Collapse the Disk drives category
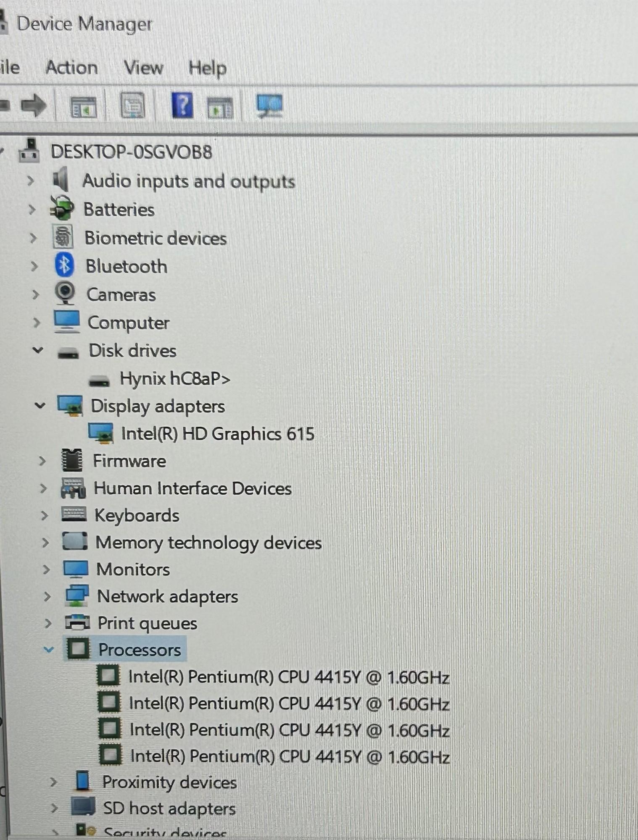This screenshot has width=638, height=840. click(x=38, y=350)
